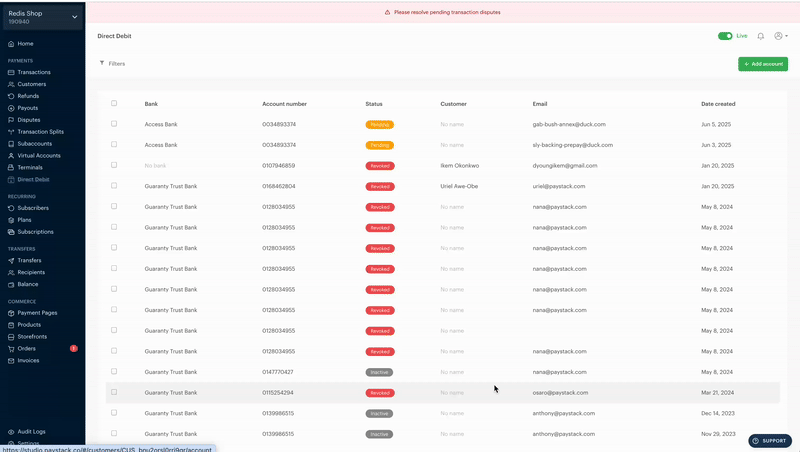Click the Virtual Accounts icon
Viewport: 800px width, 452px height.
pos(11,156)
